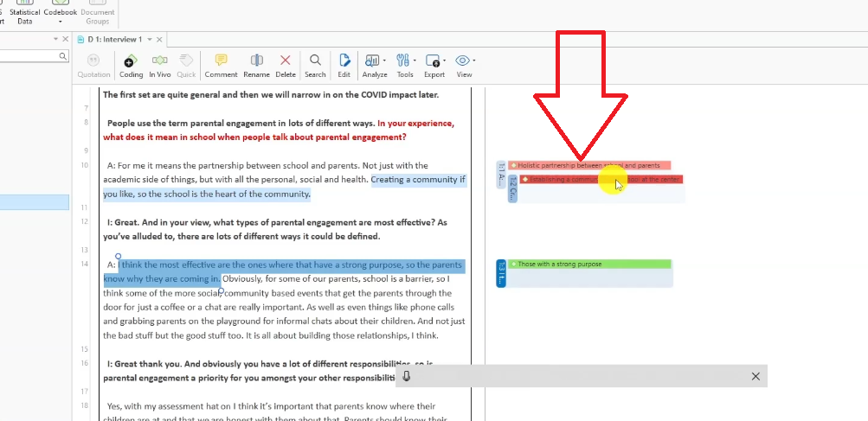Add a Comment to the quotation
This screenshot has width=868, height=421.
[221, 63]
